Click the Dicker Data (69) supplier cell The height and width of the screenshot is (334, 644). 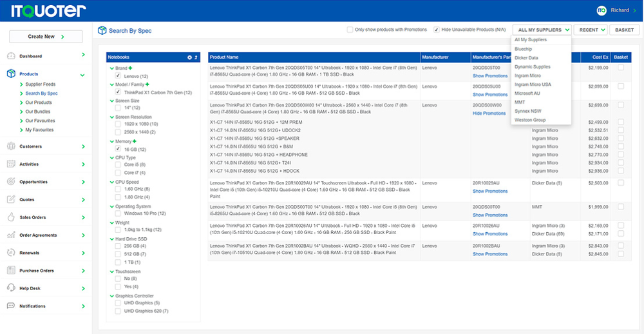tap(547, 233)
